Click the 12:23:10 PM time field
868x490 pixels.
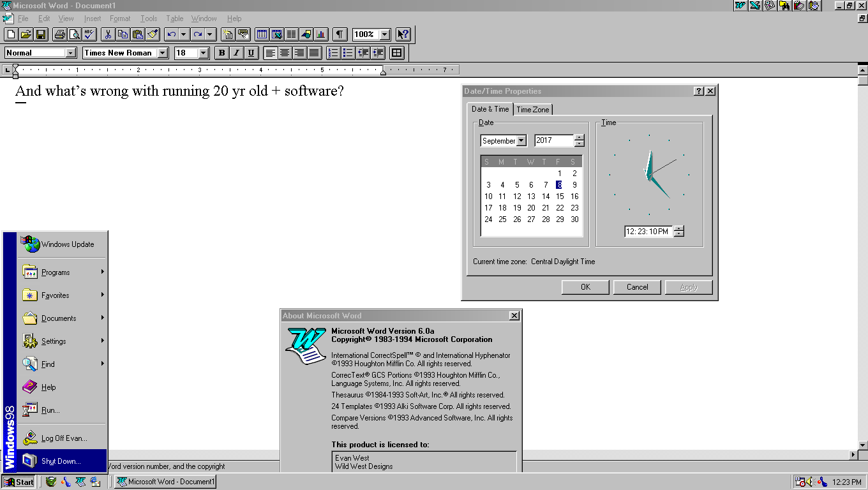649,232
